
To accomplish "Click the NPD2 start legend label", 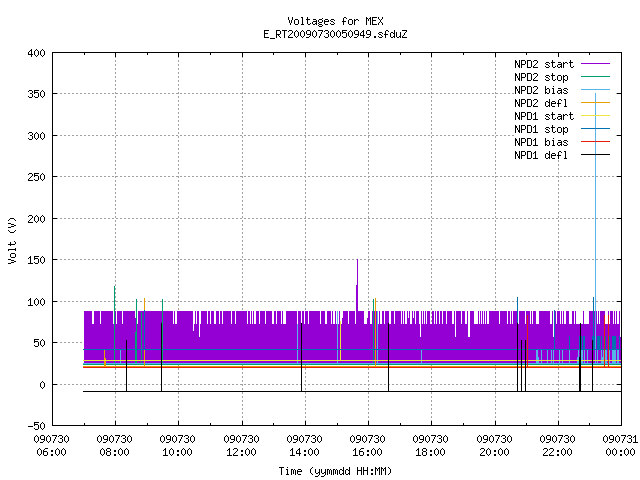I will pyautogui.click(x=544, y=64).
